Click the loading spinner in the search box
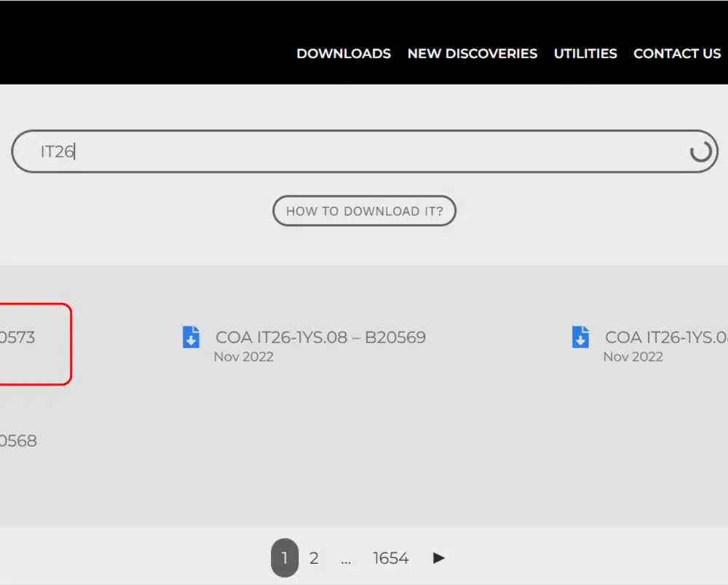 (700, 152)
